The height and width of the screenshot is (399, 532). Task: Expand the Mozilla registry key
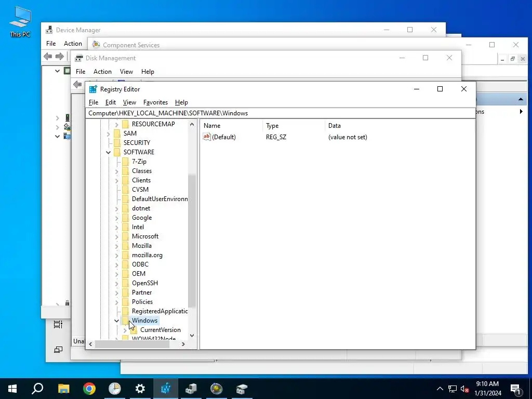pyautogui.click(x=116, y=246)
